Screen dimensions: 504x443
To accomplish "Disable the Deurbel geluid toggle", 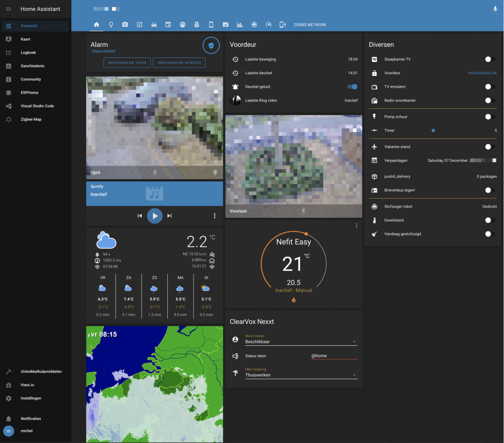I will (352, 87).
